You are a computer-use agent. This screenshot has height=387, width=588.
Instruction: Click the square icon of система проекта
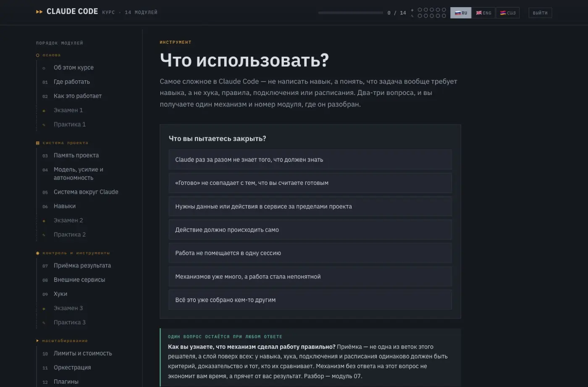coord(38,143)
